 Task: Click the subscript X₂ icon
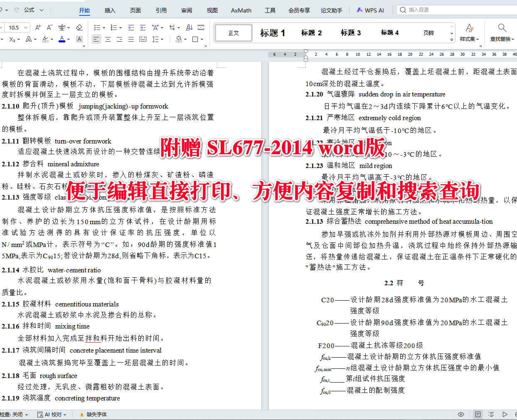pyautogui.click(x=12, y=39)
